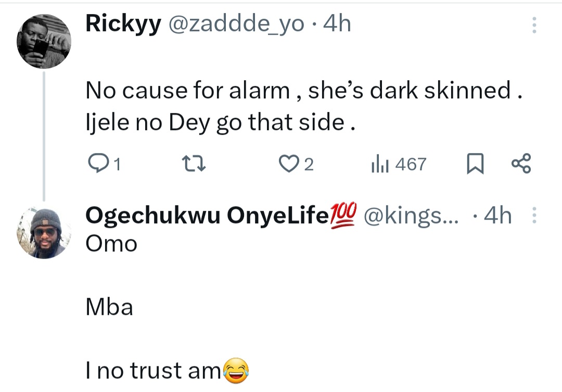This screenshot has width=562, height=392.
Task: Open more options on Ogechukwu's reply
Action: coord(533,216)
